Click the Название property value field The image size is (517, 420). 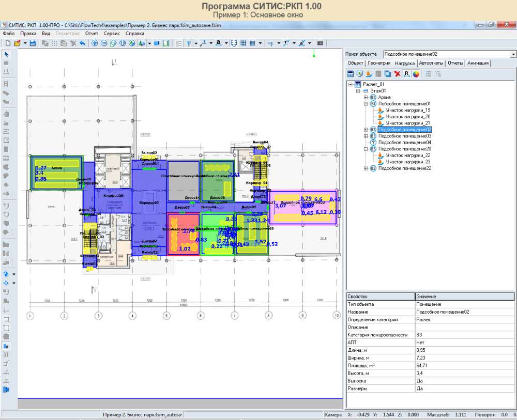pos(464,312)
